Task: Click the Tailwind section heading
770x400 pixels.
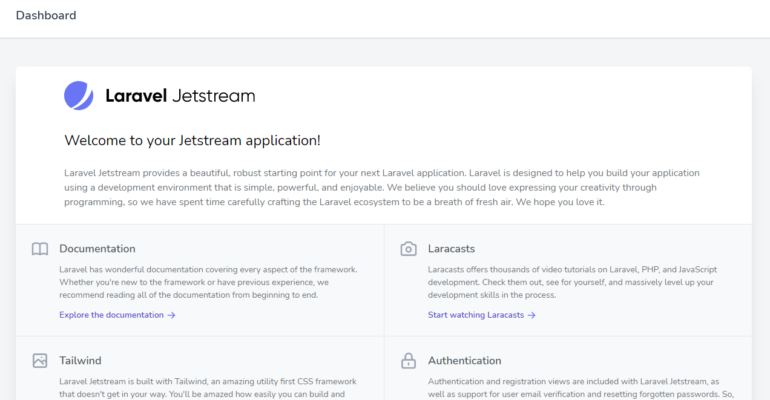Action: 81,361
